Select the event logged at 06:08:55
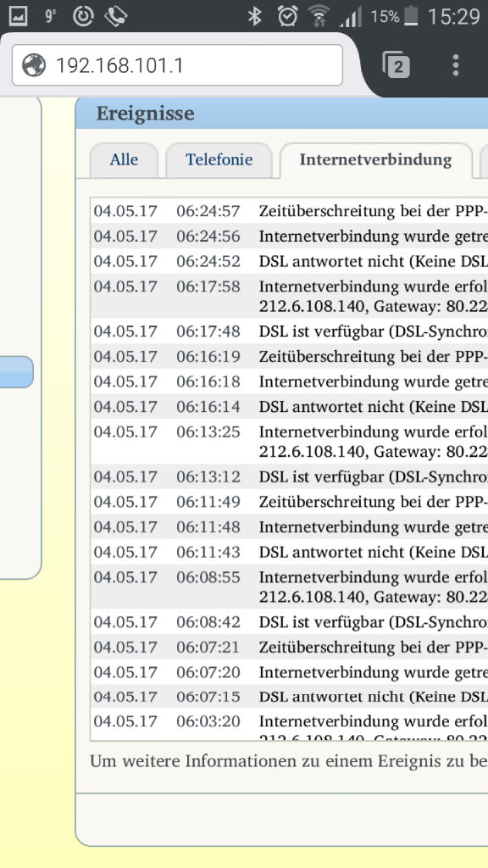 coord(290,587)
